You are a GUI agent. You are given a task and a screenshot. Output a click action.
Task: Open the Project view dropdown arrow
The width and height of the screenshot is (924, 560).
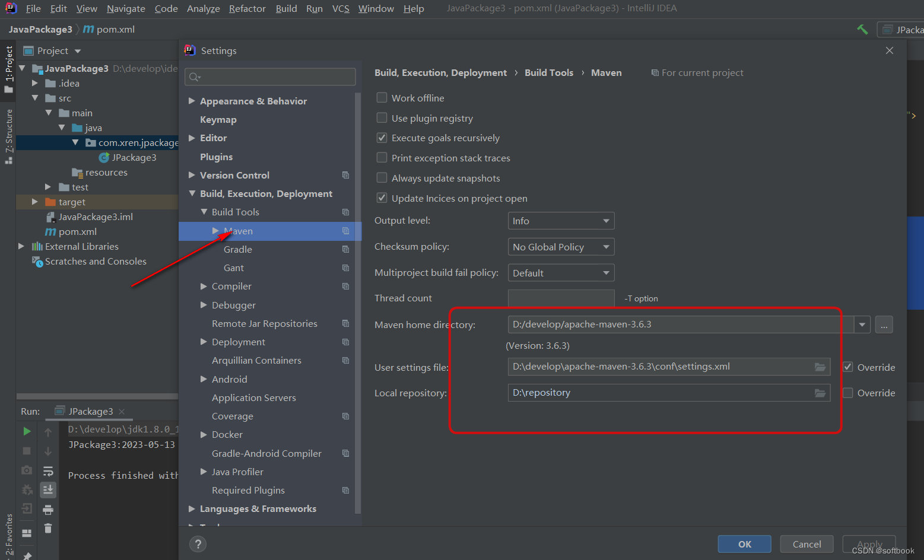pos(78,51)
